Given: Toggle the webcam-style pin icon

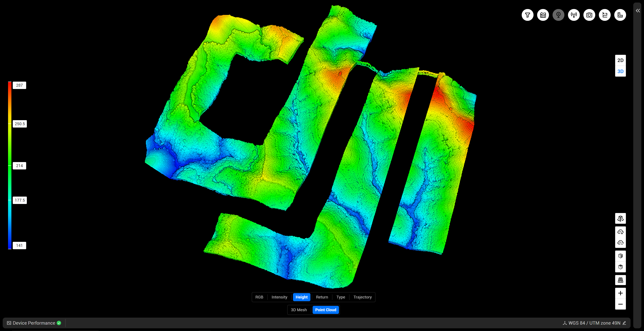Looking at the screenshot, I should (558, 15).
